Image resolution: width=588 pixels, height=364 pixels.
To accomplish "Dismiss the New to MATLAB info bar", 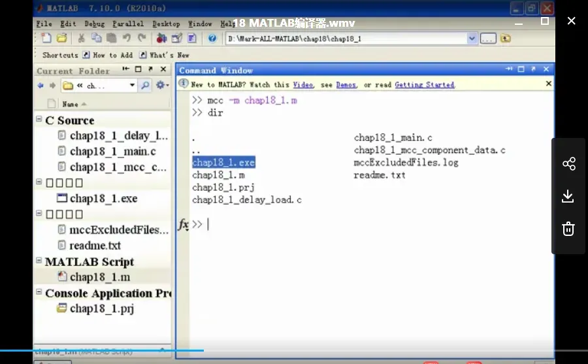I will [x=549, y=83].
